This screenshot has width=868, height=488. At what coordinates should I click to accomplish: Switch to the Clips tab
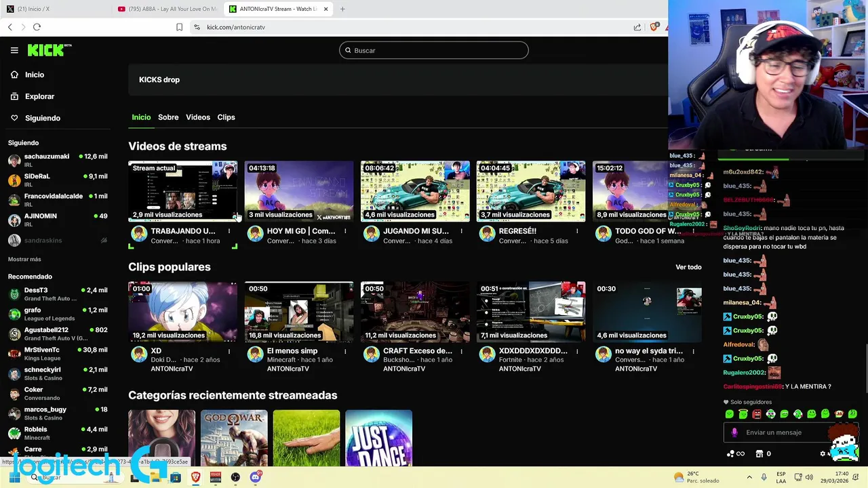pyautogui.click(x=226, y=117)
